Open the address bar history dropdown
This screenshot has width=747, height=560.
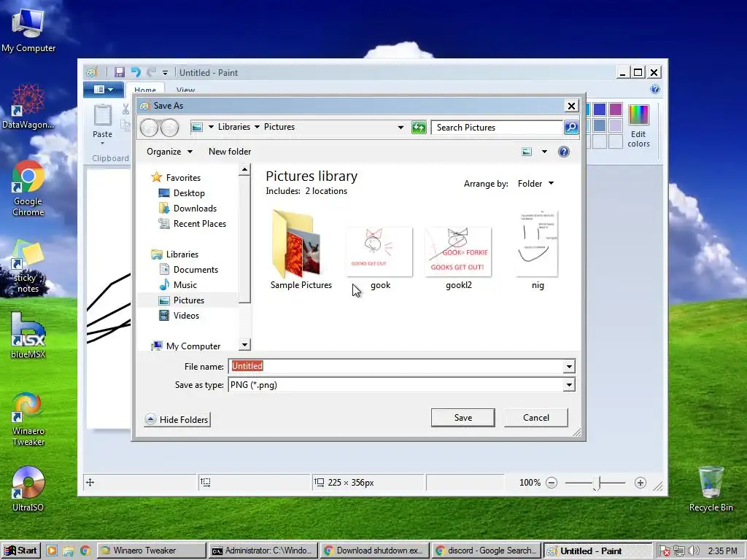pos(400,127)
